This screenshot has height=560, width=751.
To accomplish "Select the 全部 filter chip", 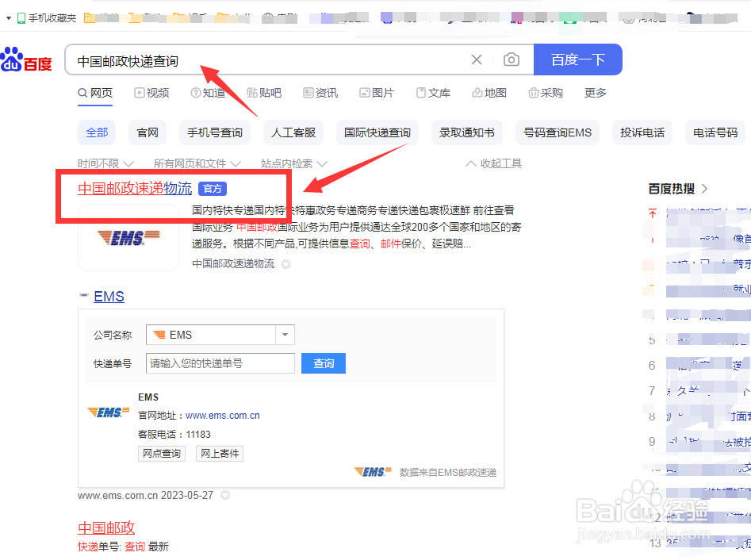I will point(97,132).
